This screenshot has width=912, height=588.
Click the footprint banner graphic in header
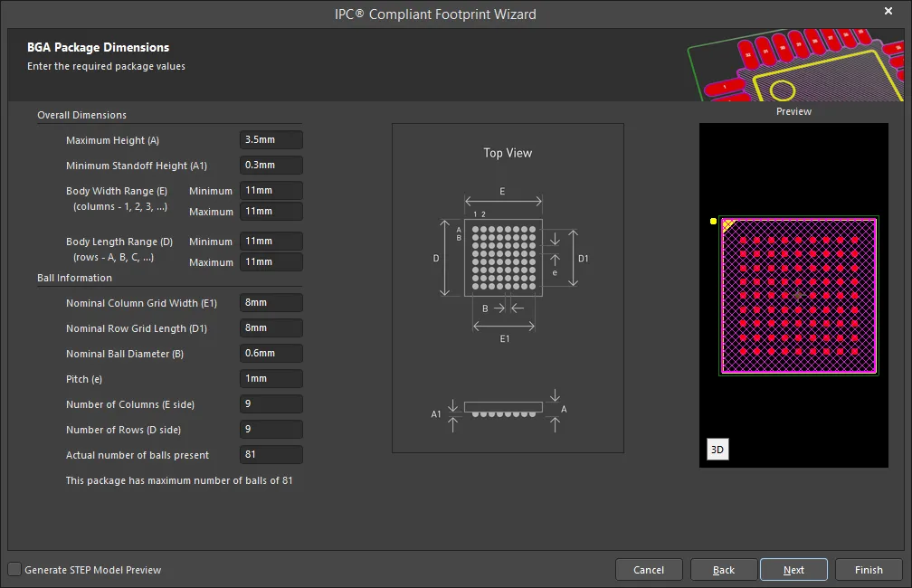coord(795,64)
